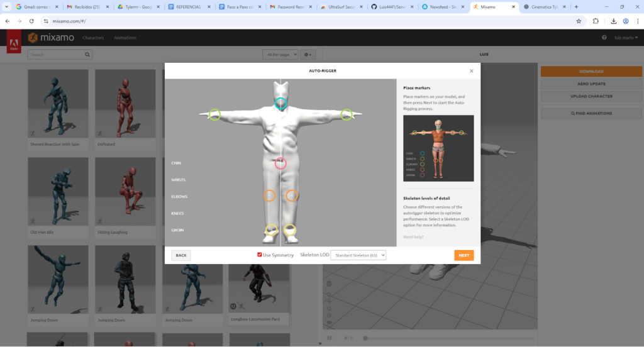This screenshot has height=347, width=644.
Task: Click the marker placement example image
Action: point(438,148)
